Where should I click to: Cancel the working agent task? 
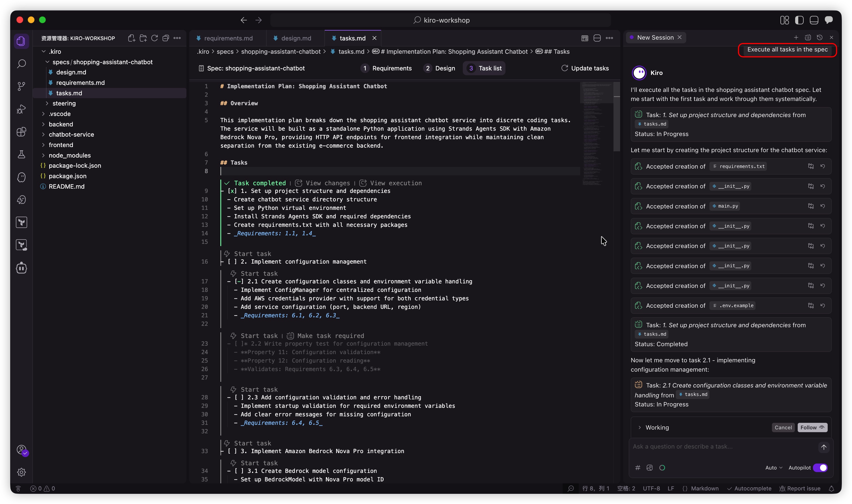click(783, 427)
